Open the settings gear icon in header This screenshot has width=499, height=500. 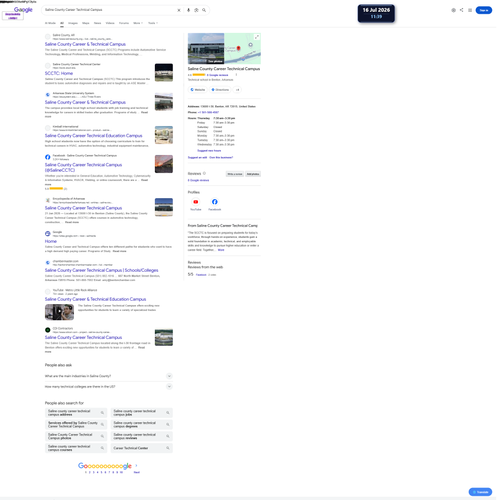coord(453,10)
